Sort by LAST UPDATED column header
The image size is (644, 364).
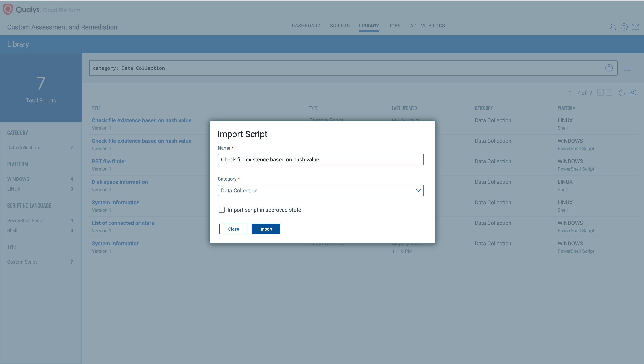(404, 108)
